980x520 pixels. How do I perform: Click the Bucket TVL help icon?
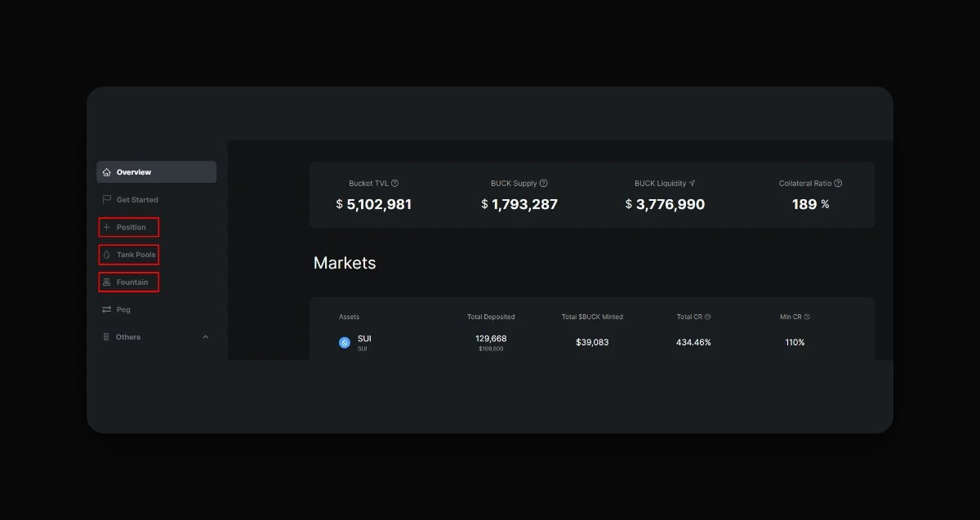395,184
